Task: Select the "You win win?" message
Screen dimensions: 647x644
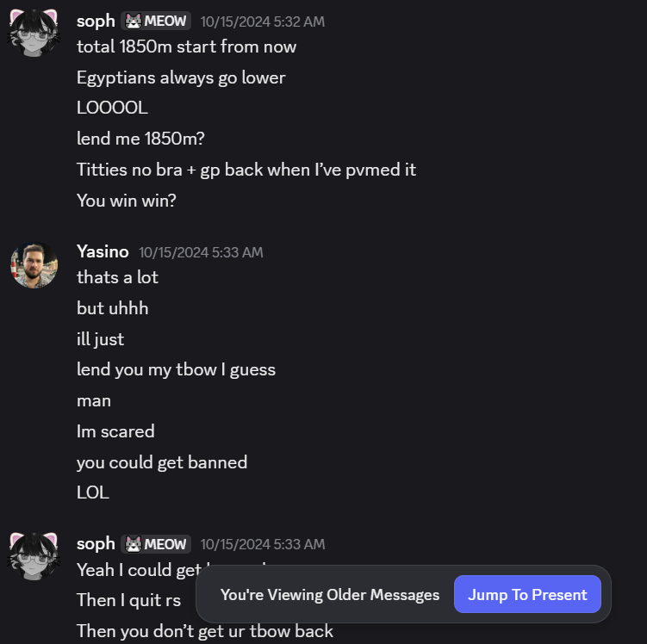Action: [126, 201]
